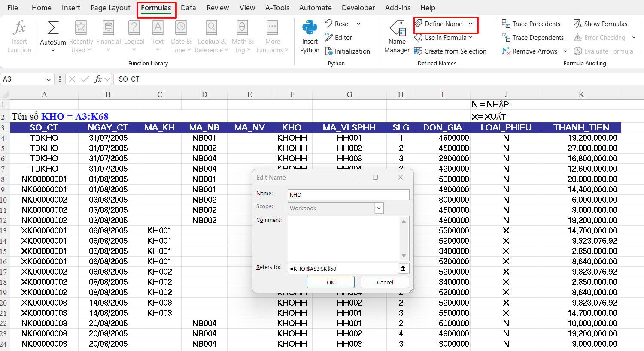The height and width of the screenshot is (351, 644).
Task: Click Define Name in Defined Names
Action: pos(439,24)
